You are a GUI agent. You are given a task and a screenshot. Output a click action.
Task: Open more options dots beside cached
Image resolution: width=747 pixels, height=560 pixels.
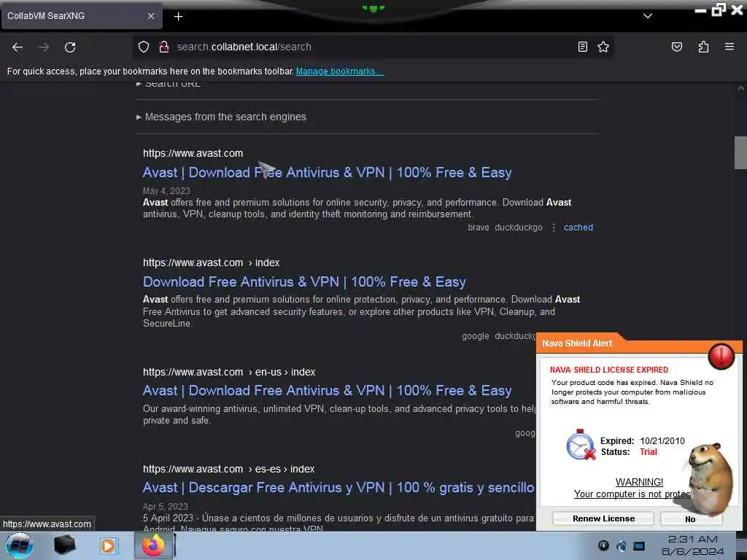(x=553, y=227)
